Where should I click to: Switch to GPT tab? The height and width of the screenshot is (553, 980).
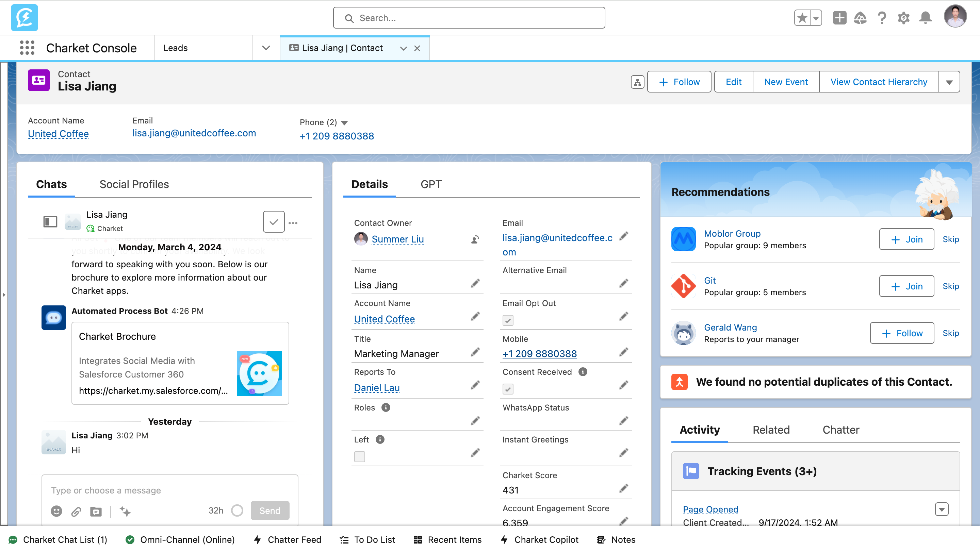click(x=431, y=184)
